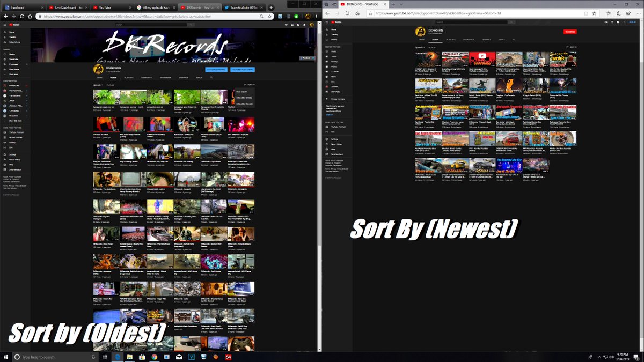Open new Chrome tab with plus button
This screenshot has height=362, width=644.
click(272, 8)
